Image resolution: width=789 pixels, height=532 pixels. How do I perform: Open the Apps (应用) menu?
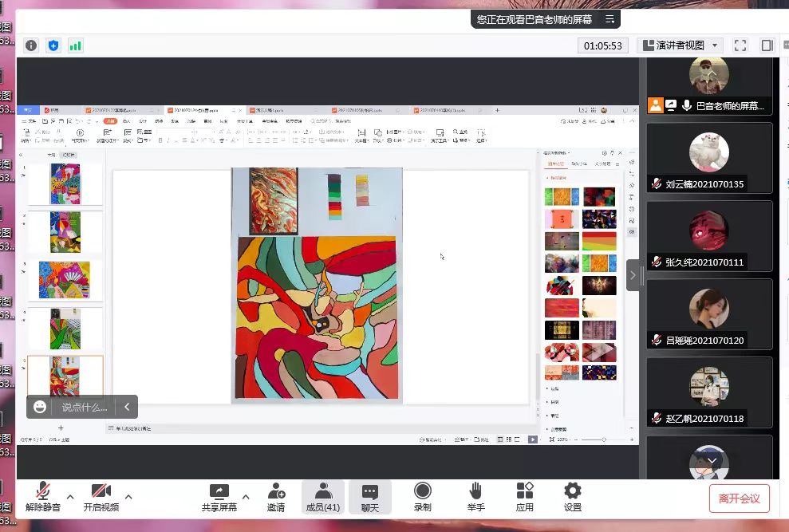pyautogui.click(x=524, y=496)
